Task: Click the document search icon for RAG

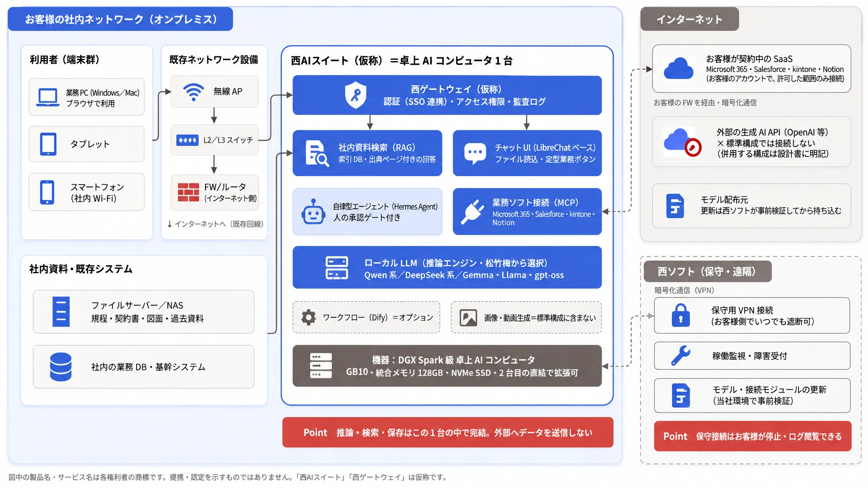Action: [x=317, y=153]
